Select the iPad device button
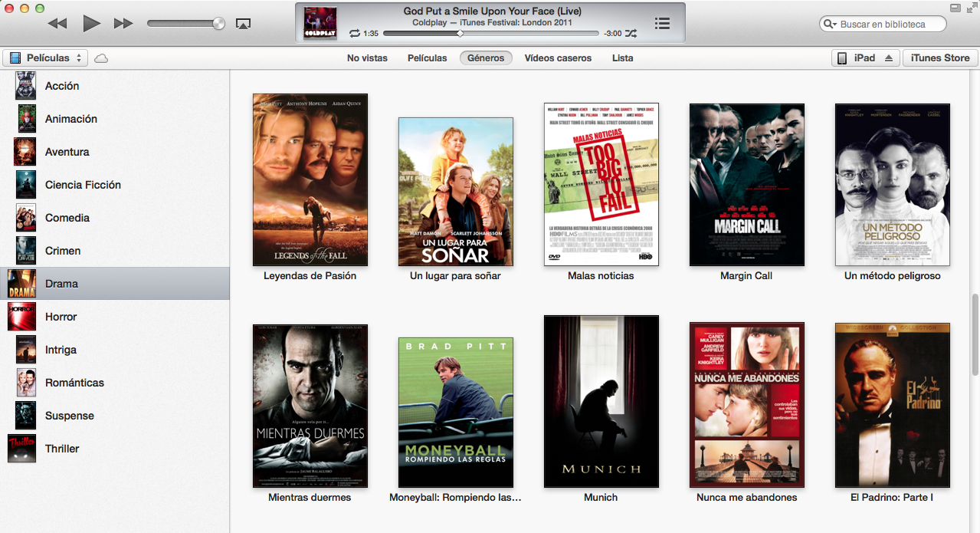The height and width of the screenshot is (533, 980). coord(857,58)
